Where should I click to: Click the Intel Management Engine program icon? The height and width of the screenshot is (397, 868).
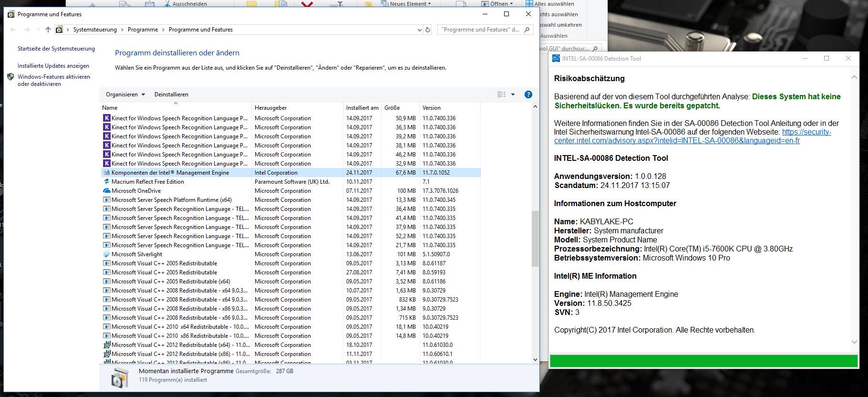click(x=106, y=173)
